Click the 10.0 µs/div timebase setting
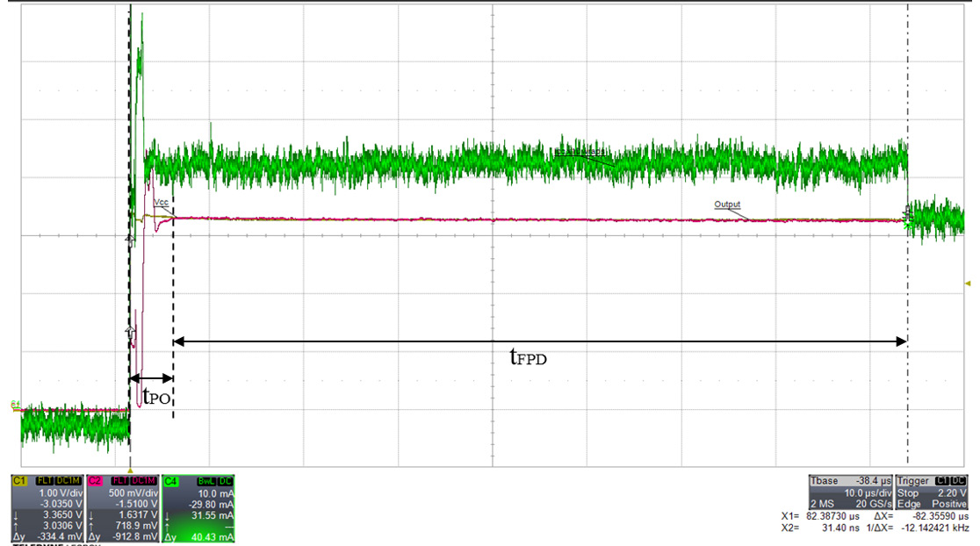980x546 pixels. coord(867,492)
